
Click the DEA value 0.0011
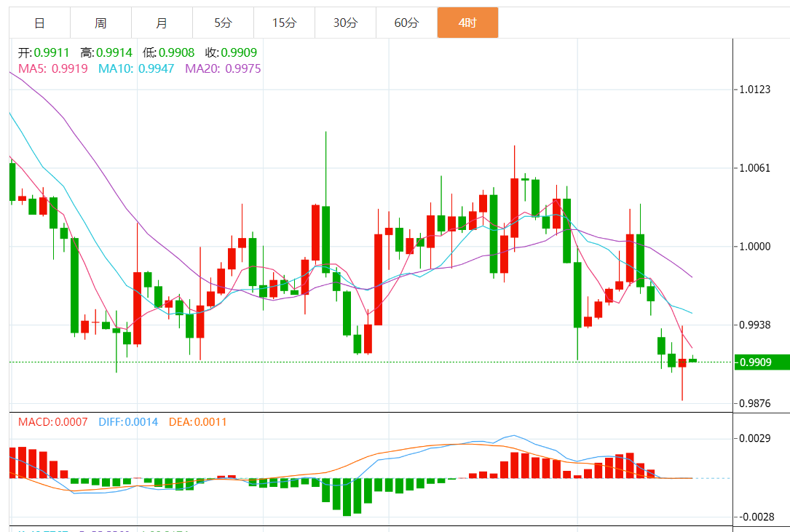point(210,421)
